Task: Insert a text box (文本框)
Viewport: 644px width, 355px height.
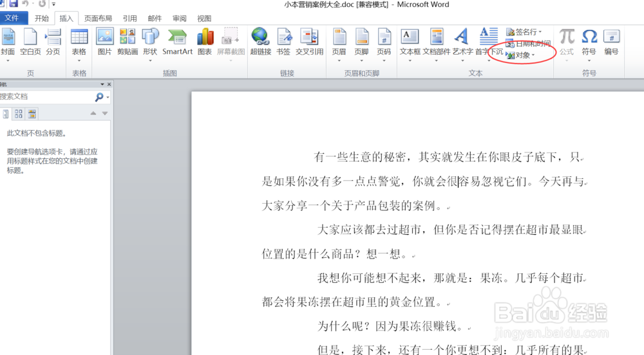Action: click(x=410, y=44)
